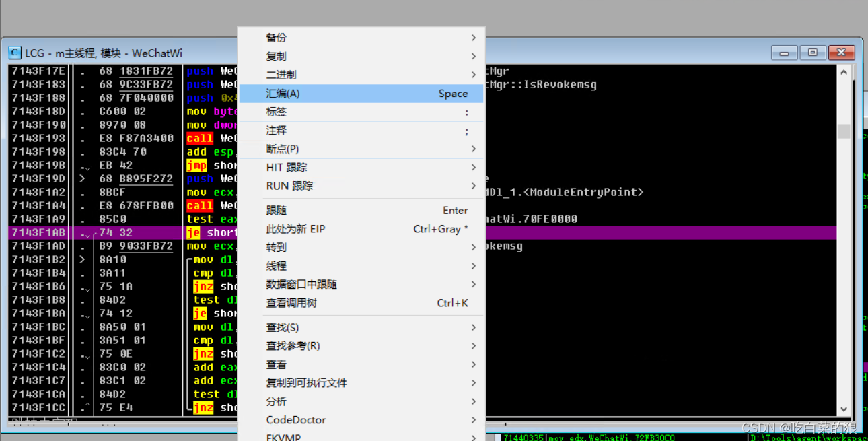868x441 pixels.
Task: Select address row 7143F1A4
Action: click(x=39, y=206)
